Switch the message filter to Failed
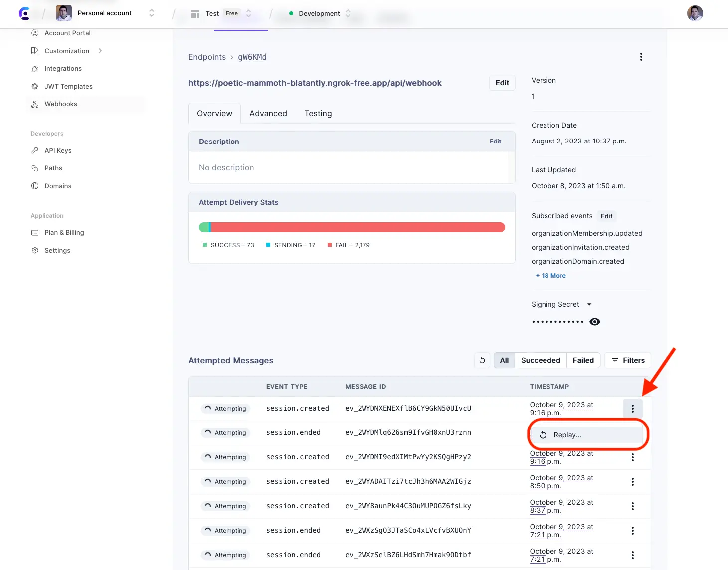The width and height of the screenshot is (728, 570). [583, 360]
